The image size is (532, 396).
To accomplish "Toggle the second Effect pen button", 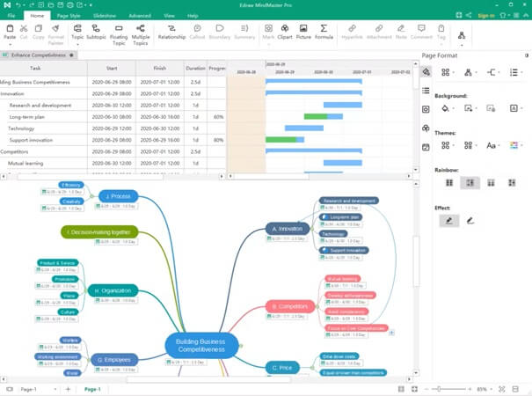I will click(470, 221).
